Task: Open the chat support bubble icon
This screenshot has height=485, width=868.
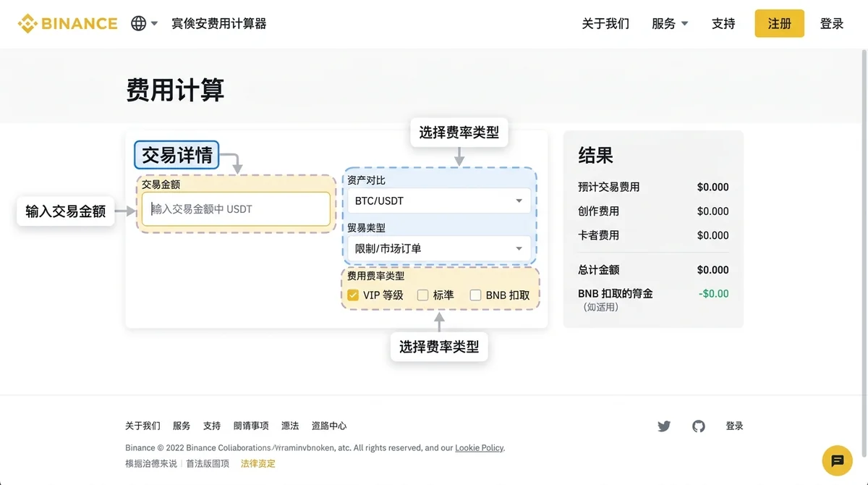Action: tap(838, 460)
